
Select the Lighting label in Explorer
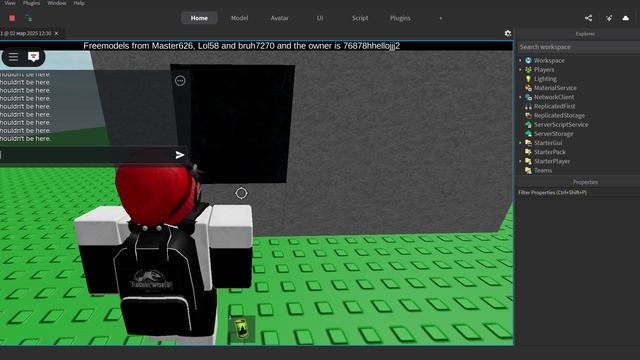coord(545,79)
